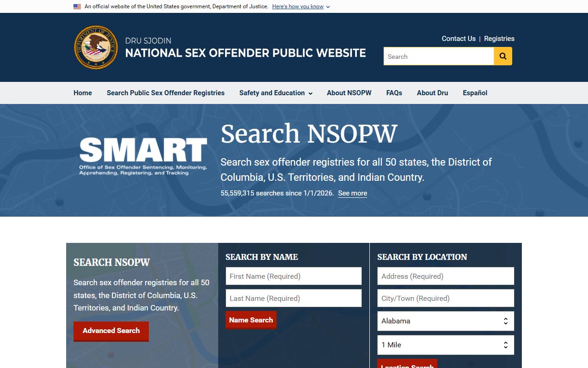Focus the Address (Required) field
Screen dimensions: 588x368
(446, 276)
